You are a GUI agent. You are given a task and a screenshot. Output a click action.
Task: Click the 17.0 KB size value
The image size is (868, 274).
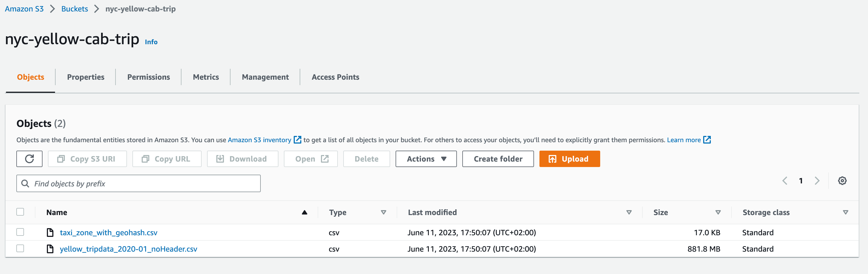pos(707,233)
